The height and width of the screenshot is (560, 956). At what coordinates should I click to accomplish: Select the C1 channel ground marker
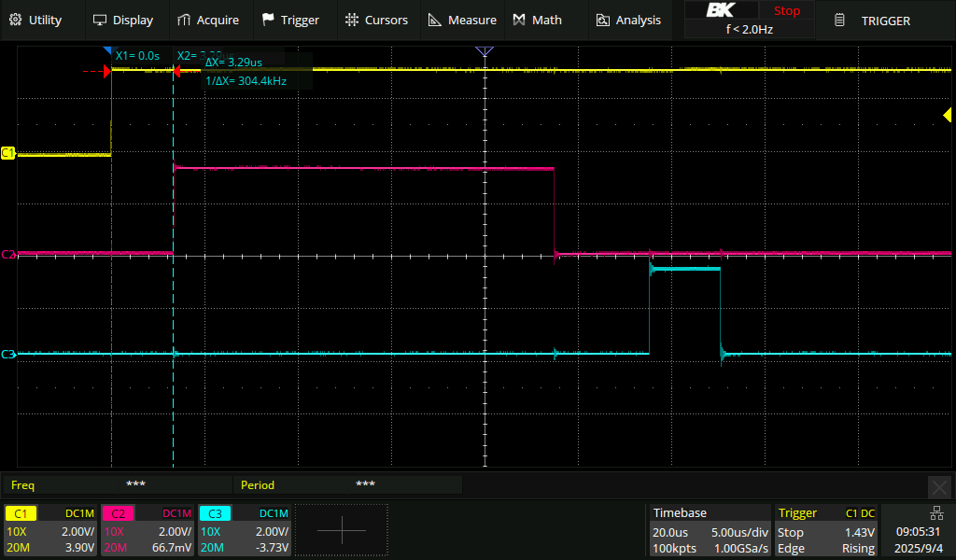[7, 153]
